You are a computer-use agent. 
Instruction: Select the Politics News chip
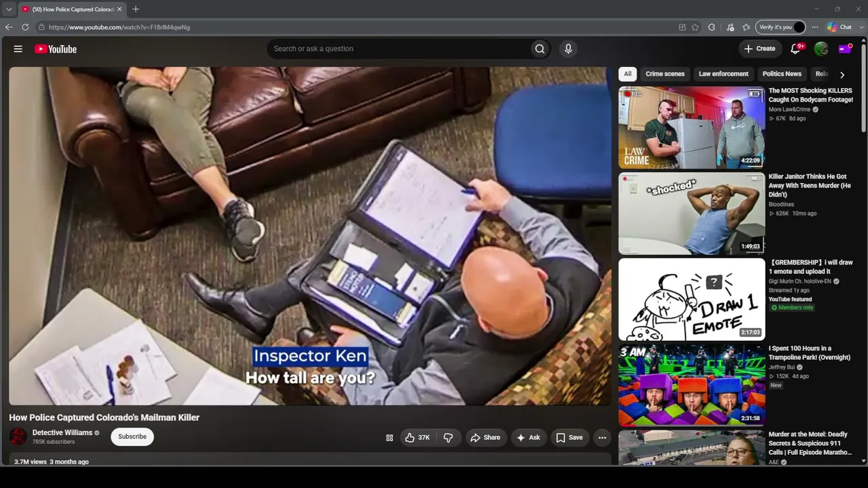(782, 74)
